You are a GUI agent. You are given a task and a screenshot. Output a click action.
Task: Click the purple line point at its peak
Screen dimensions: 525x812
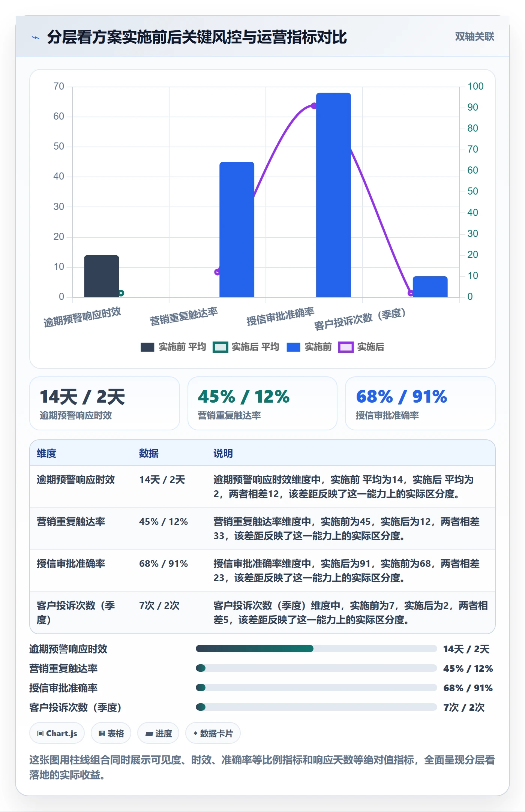[x=314, y=106]
